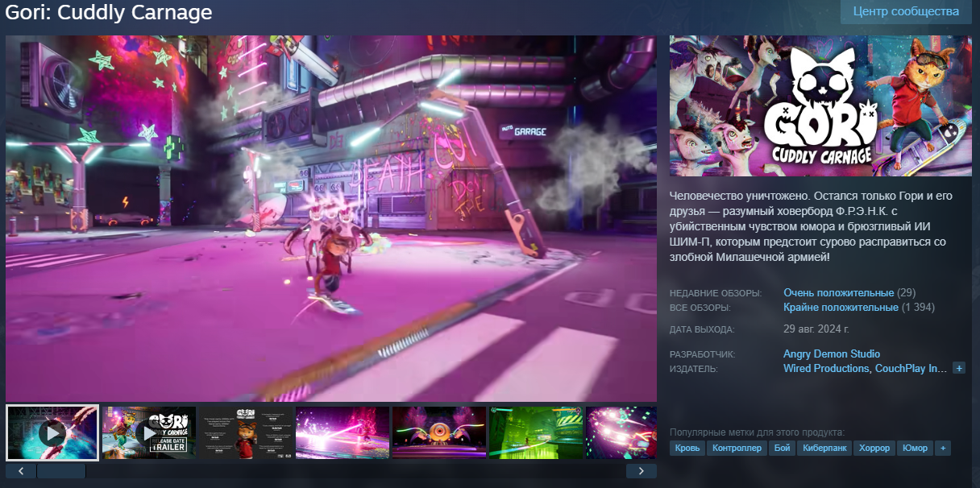980x488 pixels.
Task: Click the thumbnail strip scrollbar handle
Action: coord(61,471)
